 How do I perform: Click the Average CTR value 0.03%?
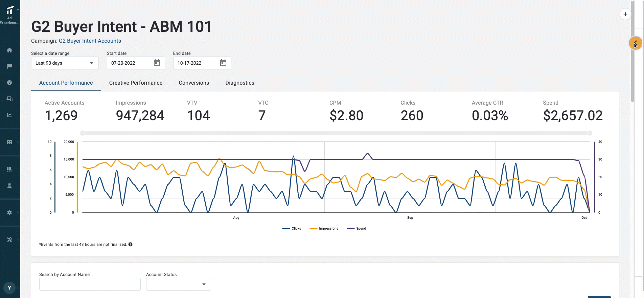(490, 116)
